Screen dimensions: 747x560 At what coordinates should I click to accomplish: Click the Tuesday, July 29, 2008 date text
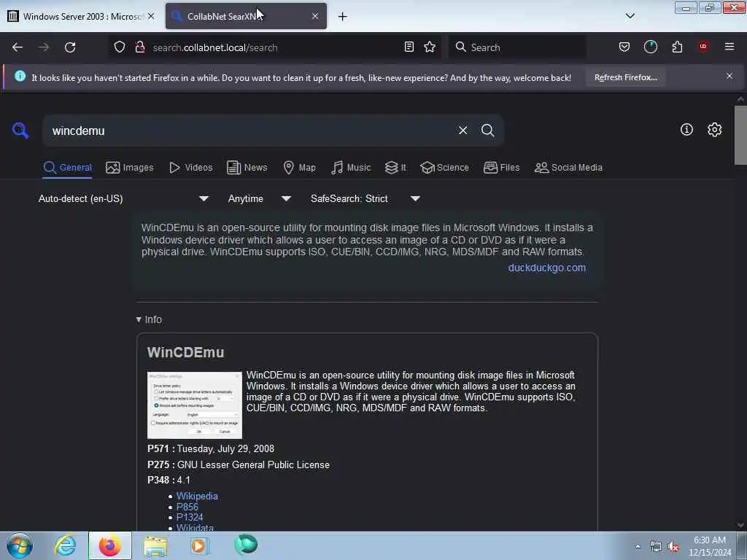(225, 448)
